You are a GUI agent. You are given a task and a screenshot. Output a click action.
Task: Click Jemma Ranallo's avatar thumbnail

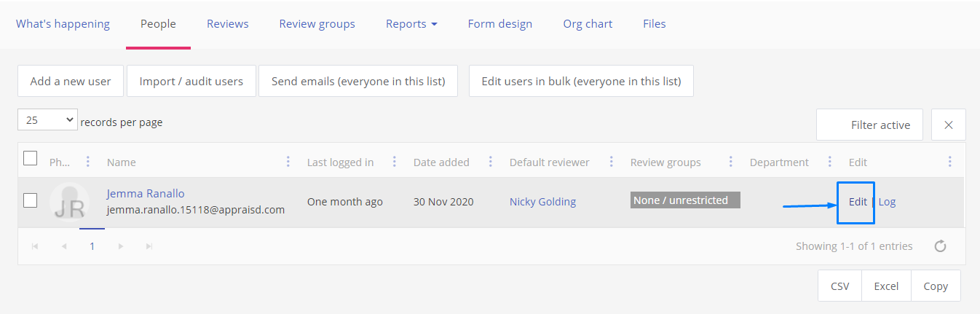coord(69,203)
